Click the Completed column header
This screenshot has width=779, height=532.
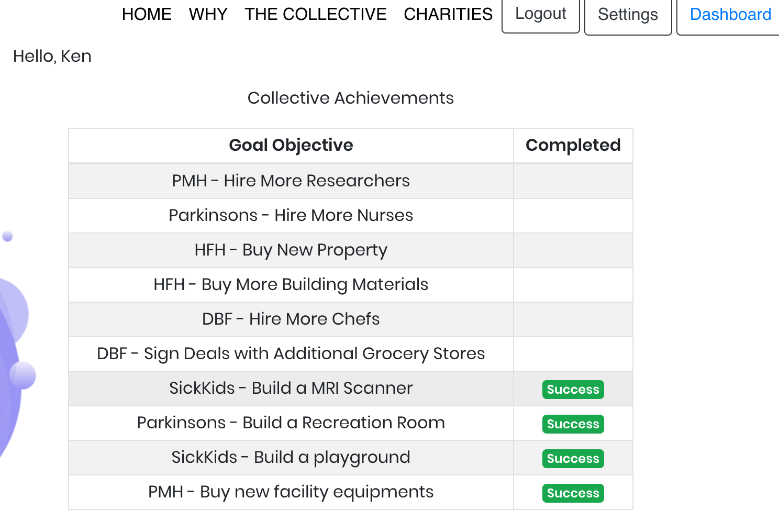pos(573,145)
